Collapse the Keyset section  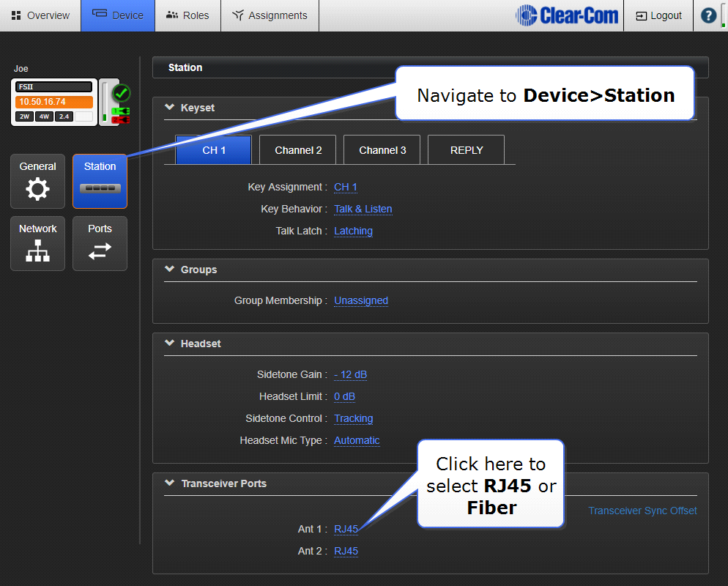(x=169, y=107)
